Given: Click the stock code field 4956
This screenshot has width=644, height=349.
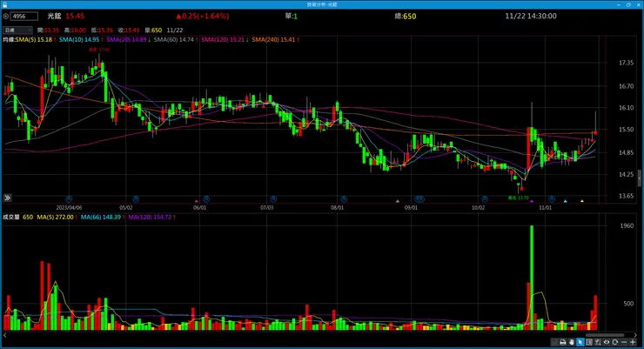Looking at the screenshot, I should coord(24,17).
